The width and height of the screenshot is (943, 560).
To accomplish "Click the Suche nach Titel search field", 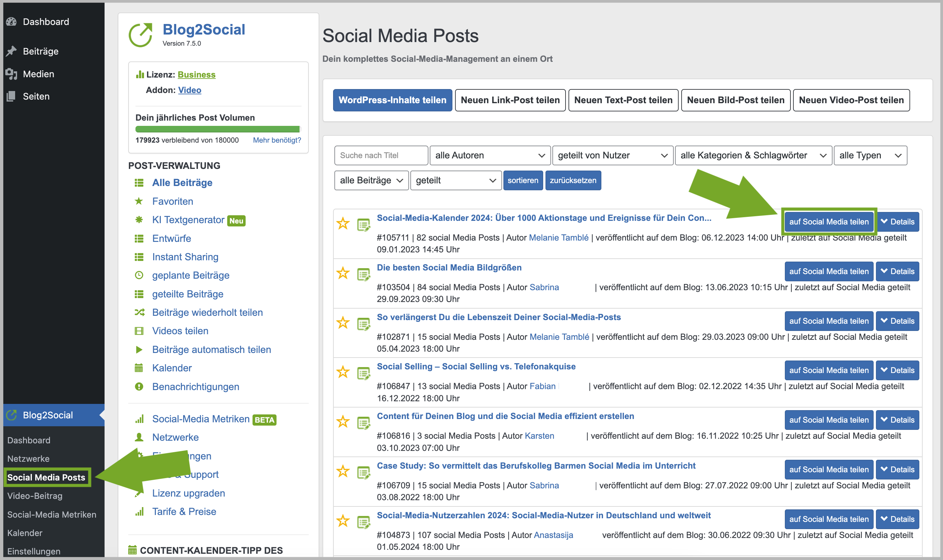I will (381, 155).
